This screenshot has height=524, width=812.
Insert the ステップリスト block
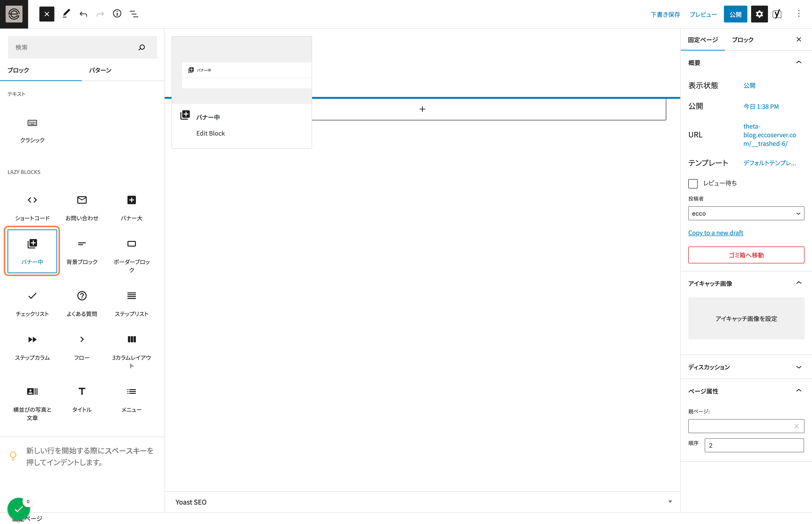(x=131, y=304)
